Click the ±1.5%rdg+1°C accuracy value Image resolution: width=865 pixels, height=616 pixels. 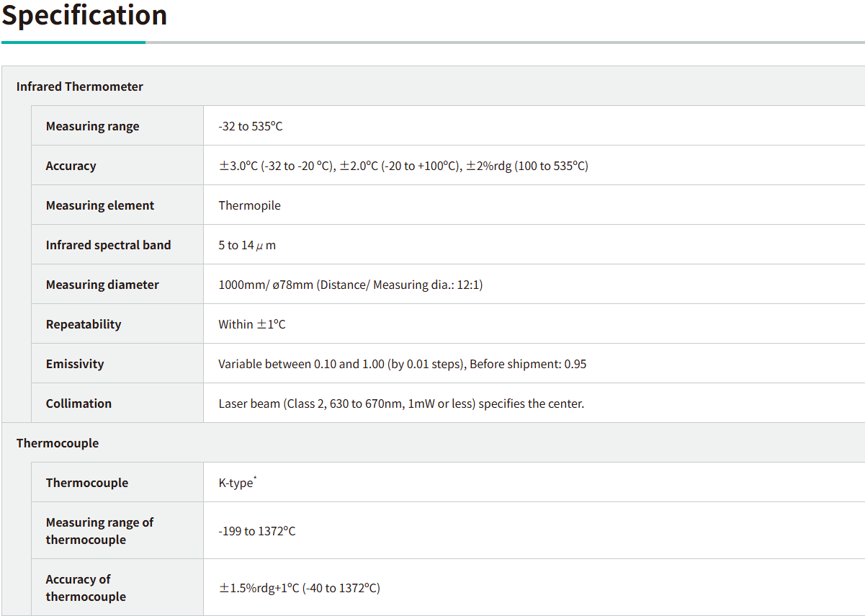300,588
